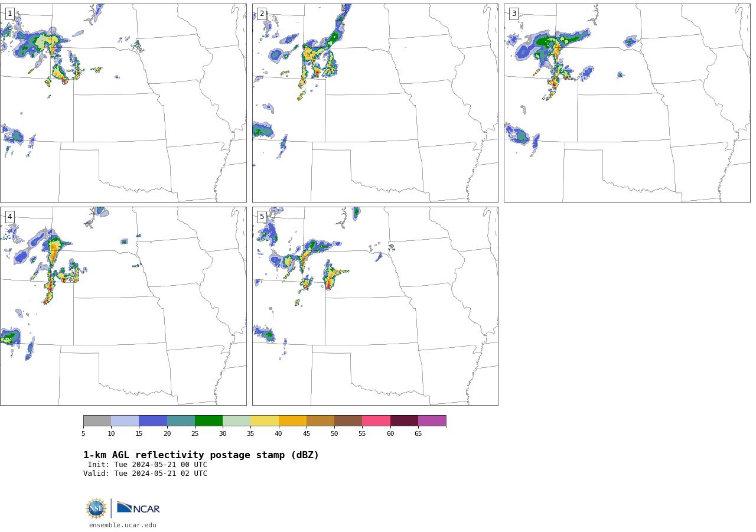Screen dimensions: 756x532
Task: Click the colorbar tick label 65
Action: 418,434
